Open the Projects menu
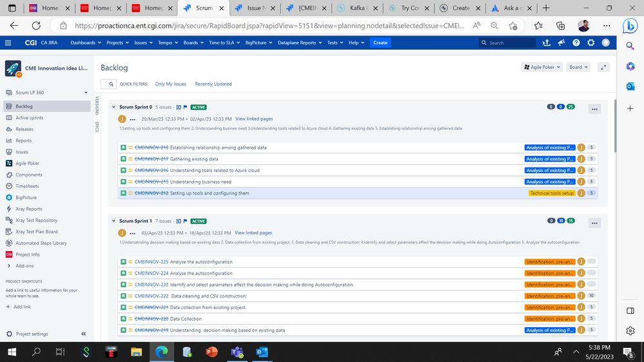The image size is (644, 362). 117,43
